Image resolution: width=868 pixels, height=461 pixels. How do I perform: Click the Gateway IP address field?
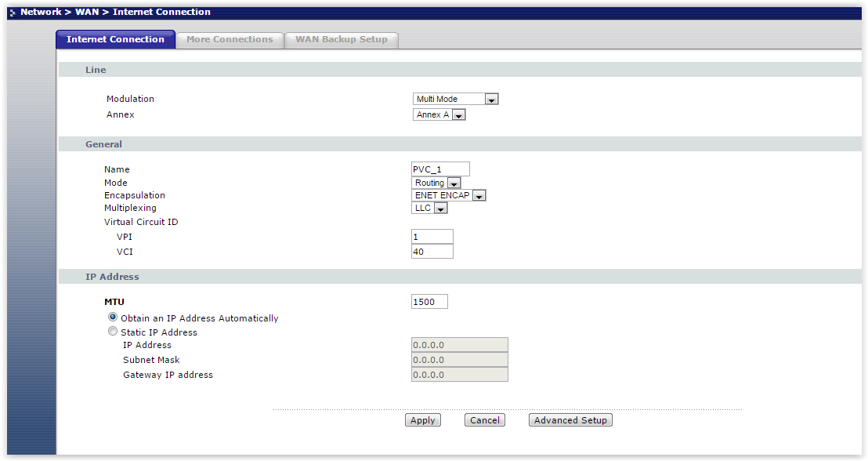tap(459, 375)
